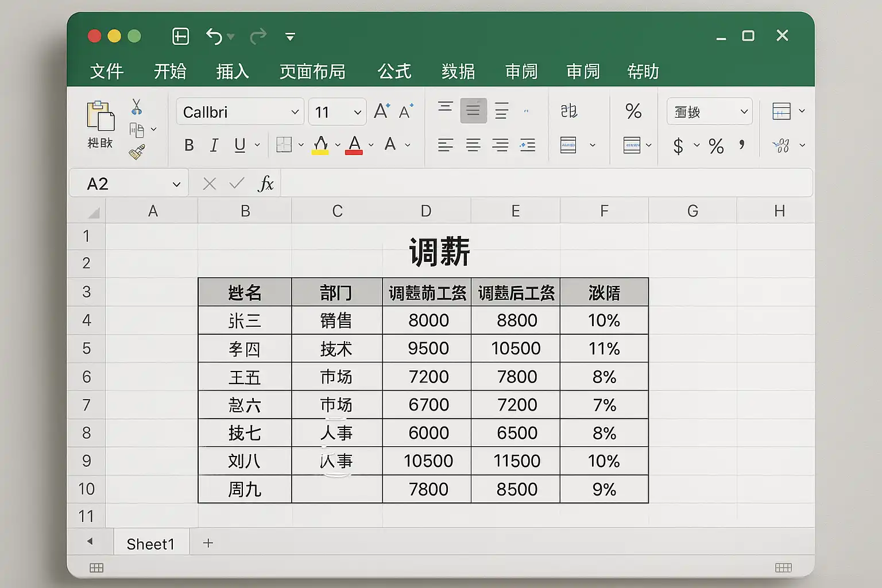Toggle Top Align
Viewport: 882px width, 588px height.
click(446, 107)
